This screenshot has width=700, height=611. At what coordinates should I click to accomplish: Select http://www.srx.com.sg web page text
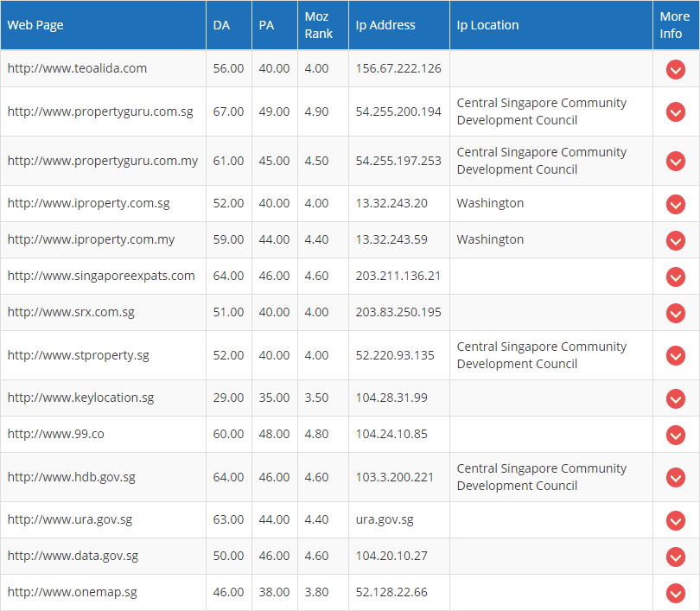coord(71,312)
